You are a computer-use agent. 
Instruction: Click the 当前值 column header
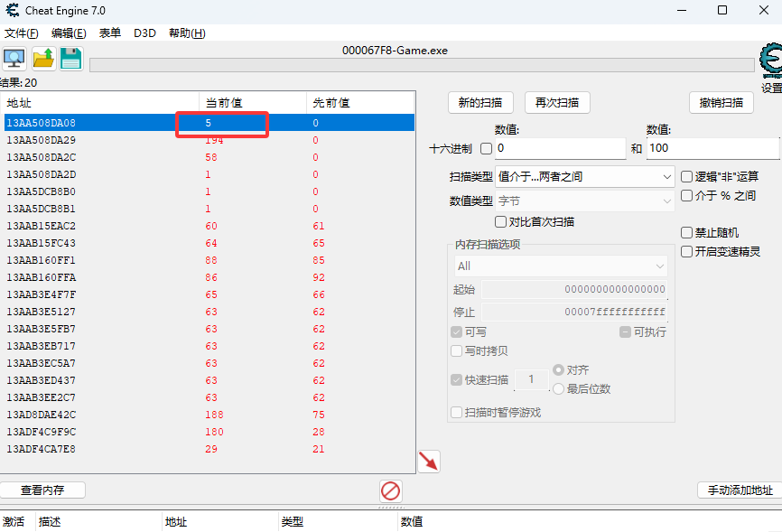tap(253, 103)
